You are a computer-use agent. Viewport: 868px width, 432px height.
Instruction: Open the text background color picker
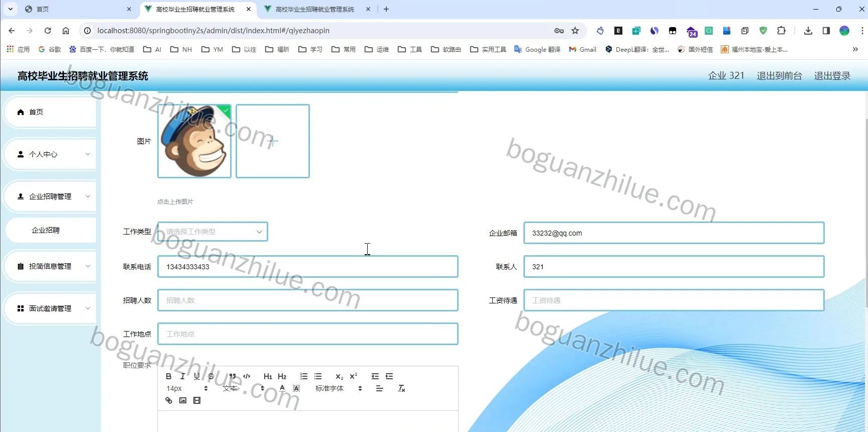pos(296,388)
